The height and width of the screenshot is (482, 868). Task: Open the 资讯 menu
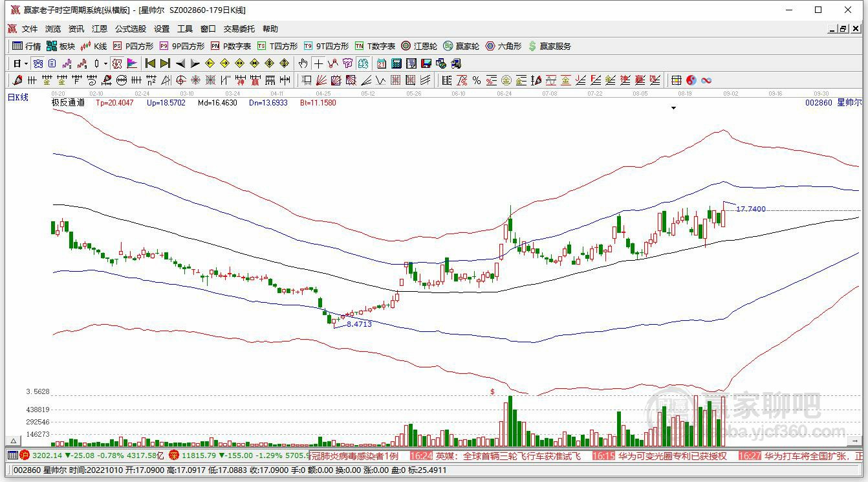(x=76, y=29)
